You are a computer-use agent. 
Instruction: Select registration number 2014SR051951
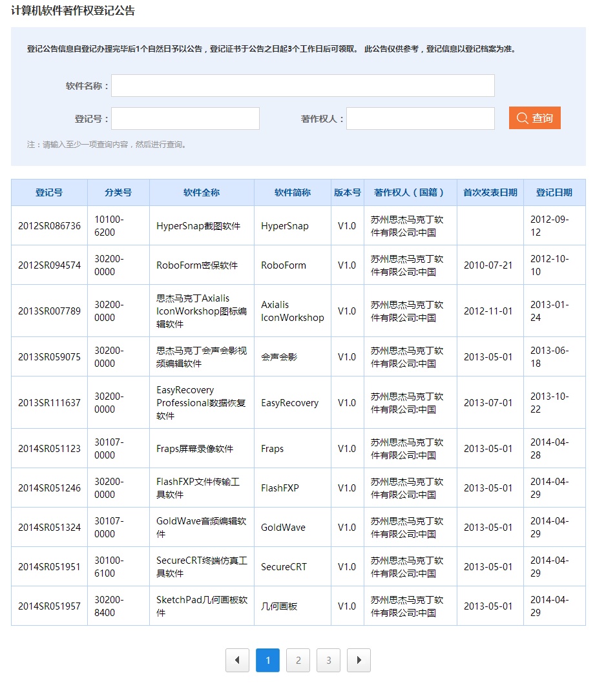coord(49,566)
